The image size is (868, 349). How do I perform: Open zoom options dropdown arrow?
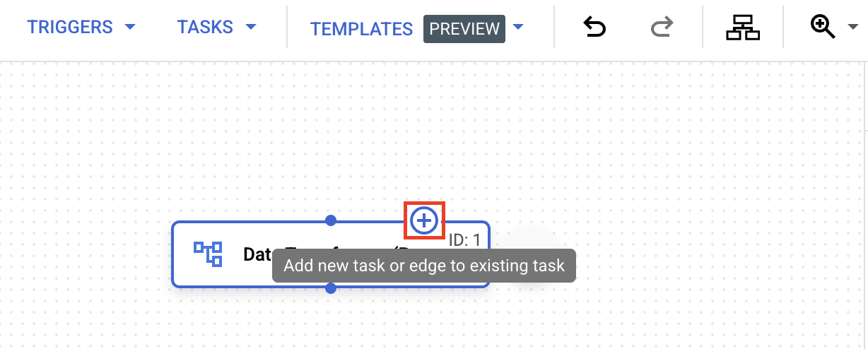click(851, 28)
